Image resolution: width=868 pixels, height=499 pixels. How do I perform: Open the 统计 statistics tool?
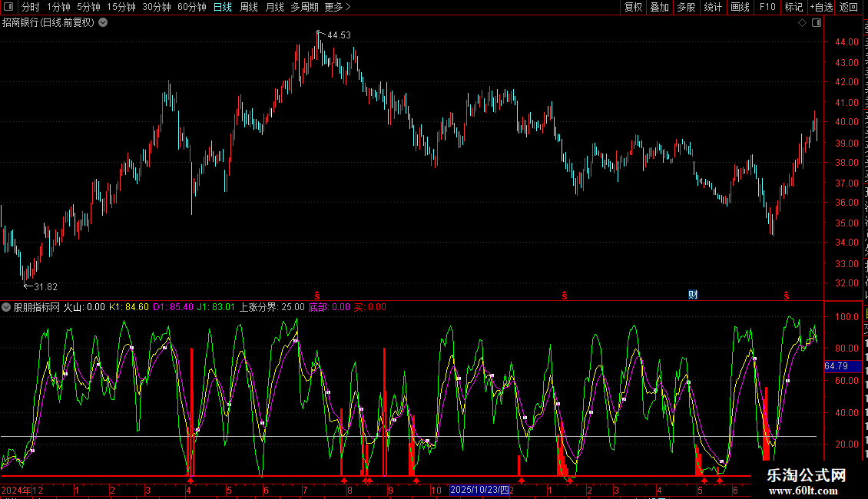(x=712, y=7)
